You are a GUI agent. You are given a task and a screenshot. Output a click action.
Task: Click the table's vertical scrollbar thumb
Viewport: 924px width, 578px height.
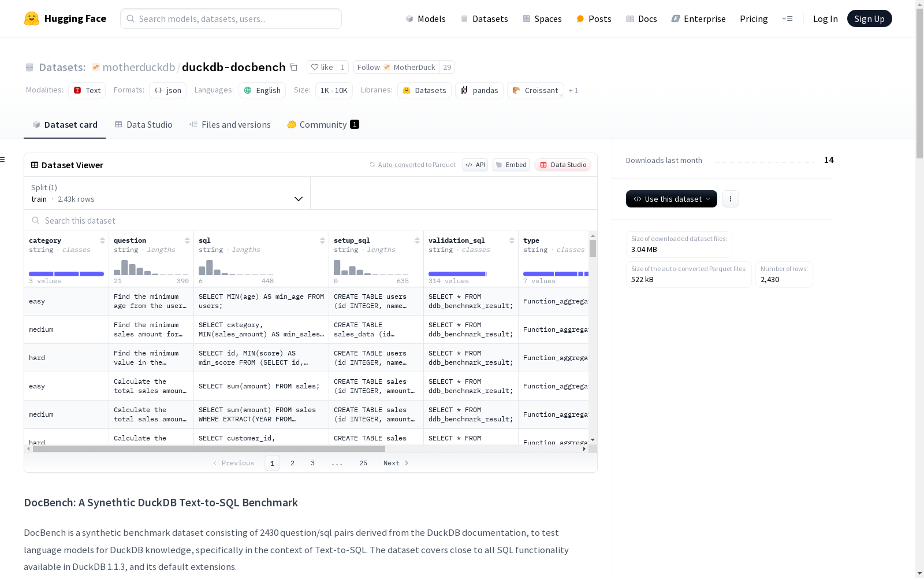tap(593, 249)
